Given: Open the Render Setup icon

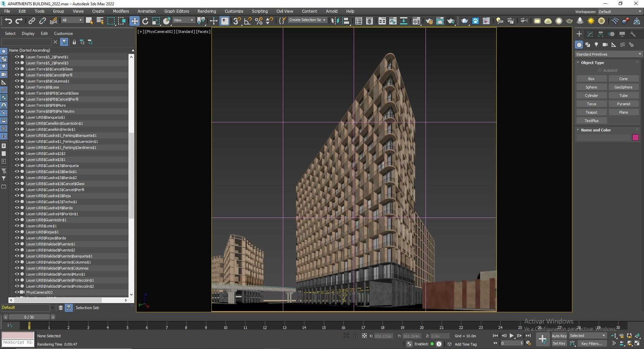Looking at the screenshot, I should 429,21.
